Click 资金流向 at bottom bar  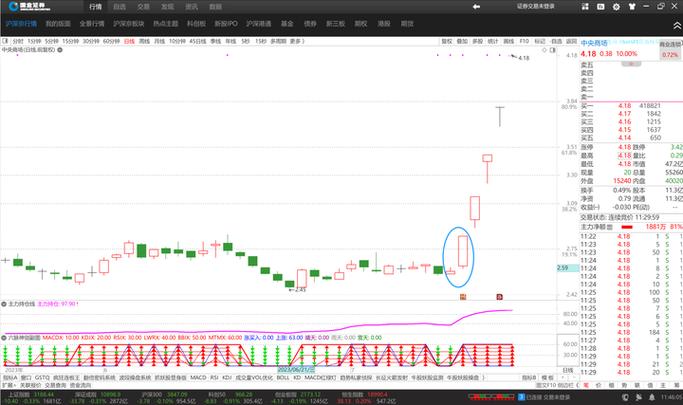tap(81, 385)
